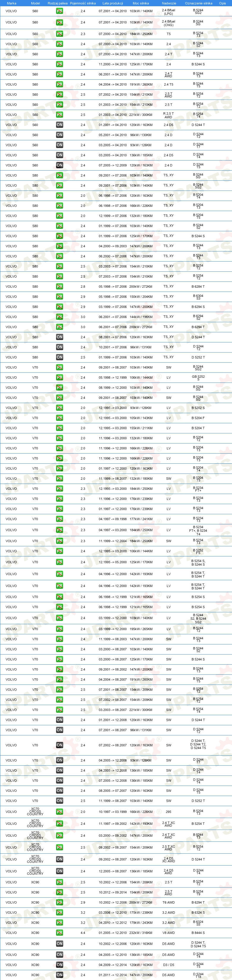The image size is (232, 980).
Task: Select diesel ON icon in S80 D 5252 T row
Action: point(60,357)
